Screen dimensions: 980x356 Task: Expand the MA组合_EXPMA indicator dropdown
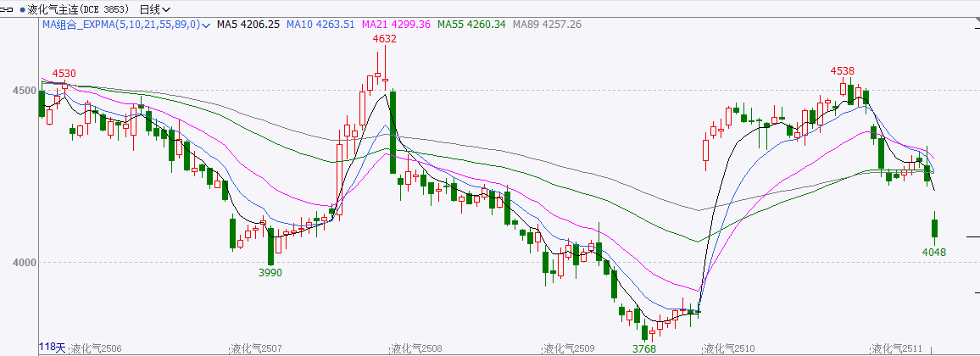click(206, 25)
